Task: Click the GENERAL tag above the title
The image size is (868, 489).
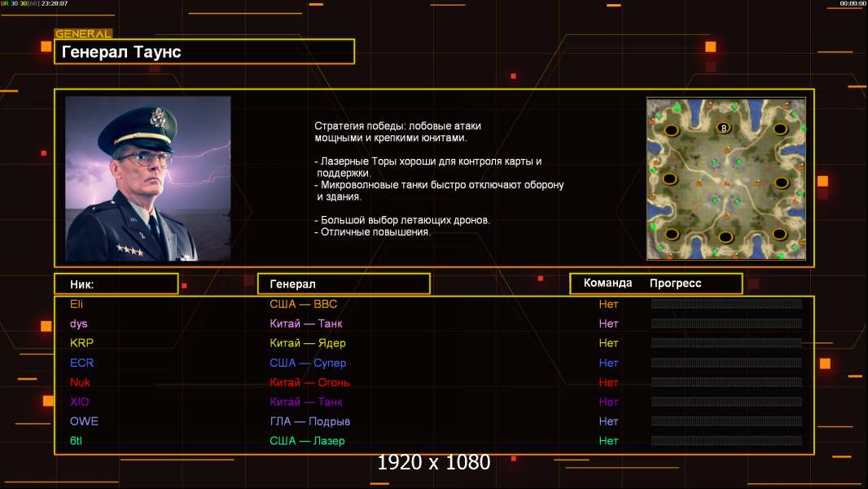Action: pyautogui.click(x=83, y=34)
